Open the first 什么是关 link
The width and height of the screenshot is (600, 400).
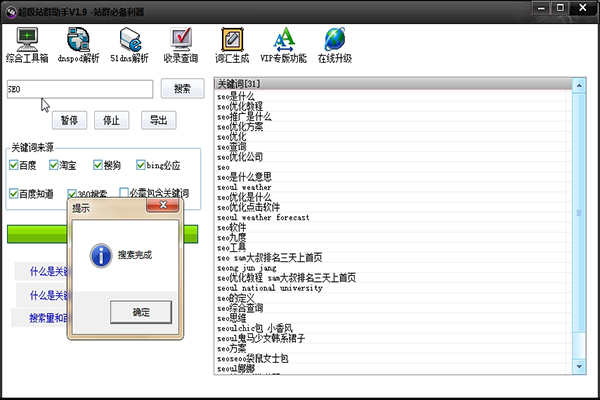point(49,272)
